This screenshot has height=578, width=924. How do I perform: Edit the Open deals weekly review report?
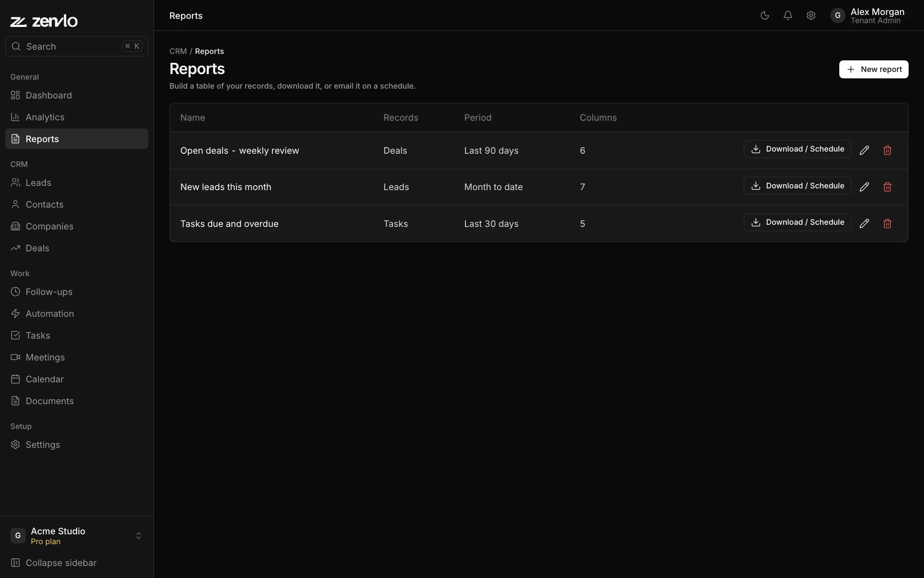pos(864,150)
